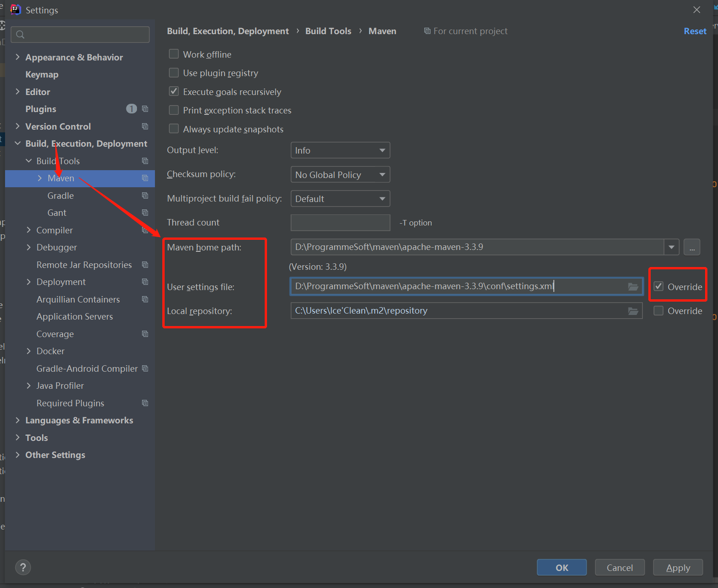Click the Plugins update count badge
The image size is (718, 588).
[x=131, y=109]
